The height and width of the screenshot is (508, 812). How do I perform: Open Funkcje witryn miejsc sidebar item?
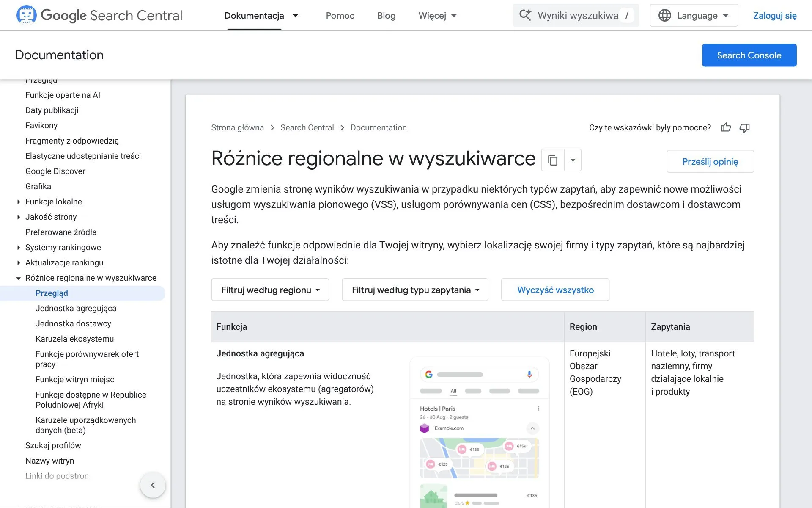point(75,379)
